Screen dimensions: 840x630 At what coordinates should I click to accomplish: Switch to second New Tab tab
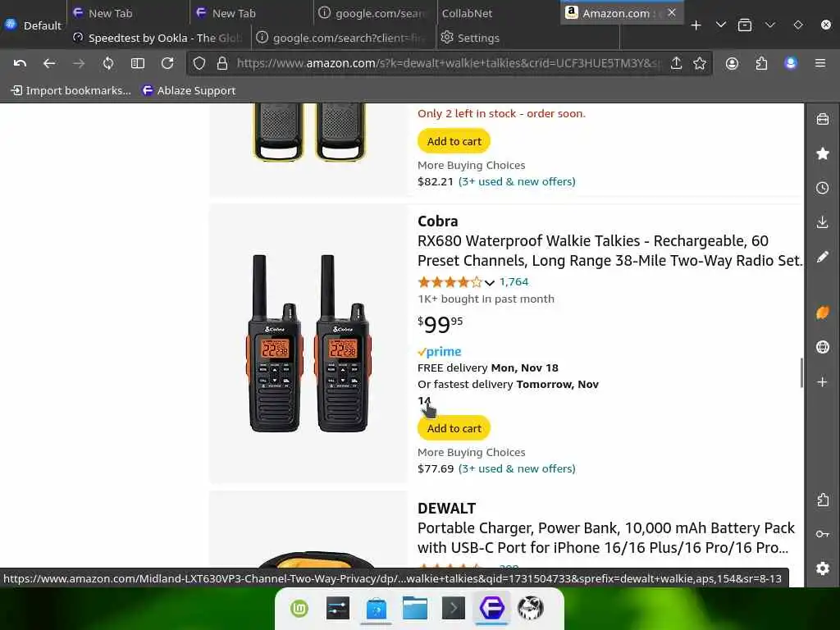[x=251, y=13]
